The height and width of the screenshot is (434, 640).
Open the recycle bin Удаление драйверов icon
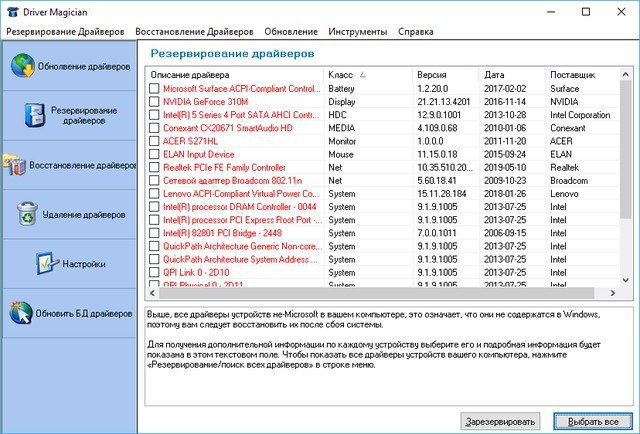[28, 214]
